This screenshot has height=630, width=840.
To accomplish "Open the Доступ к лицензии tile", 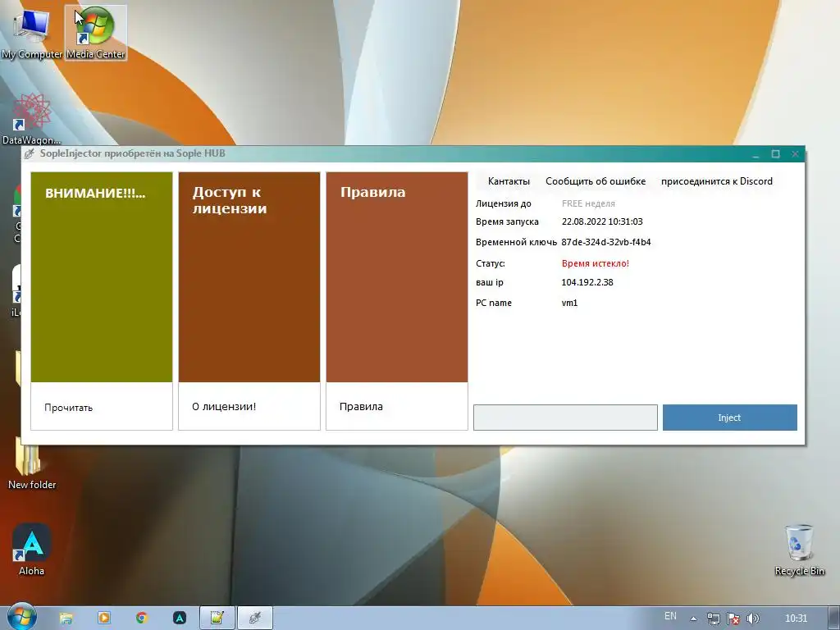I will (x=249, y=277).
